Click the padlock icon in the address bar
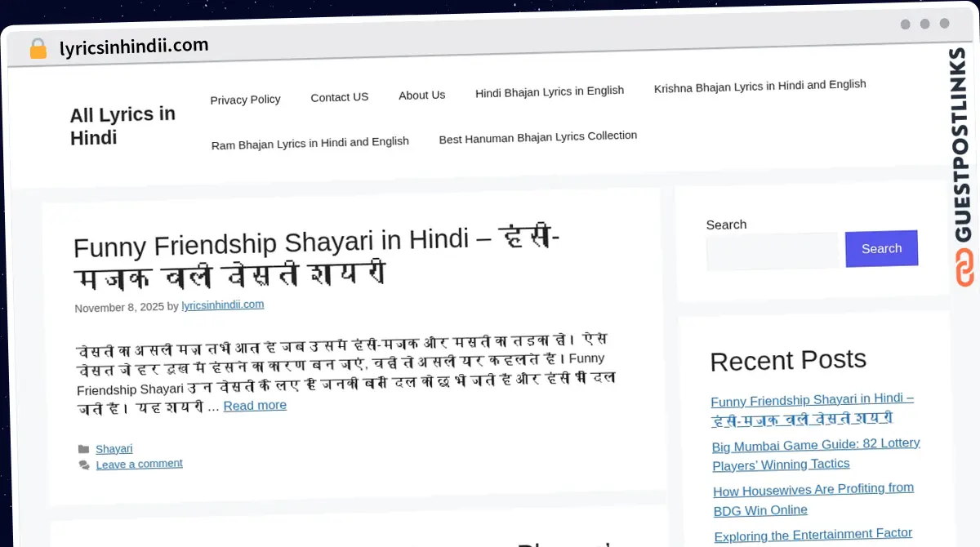Viewport: 980px width, 547px height. pos(38,47)
